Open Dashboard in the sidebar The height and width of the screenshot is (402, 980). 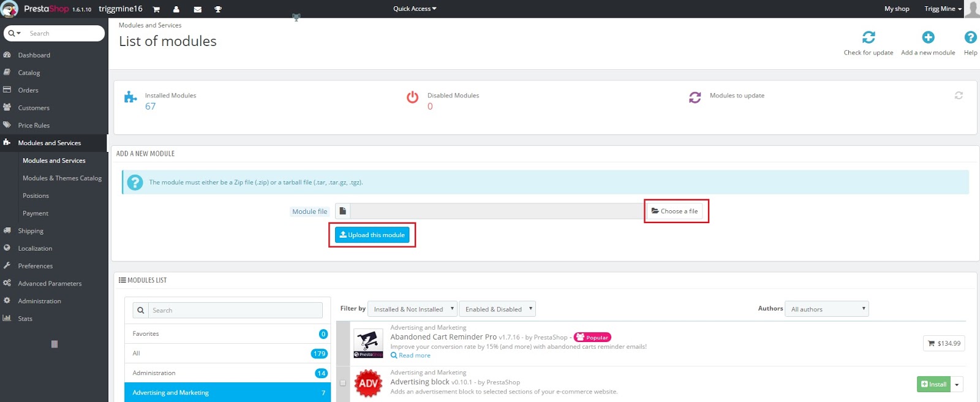[x=34, y=55]
